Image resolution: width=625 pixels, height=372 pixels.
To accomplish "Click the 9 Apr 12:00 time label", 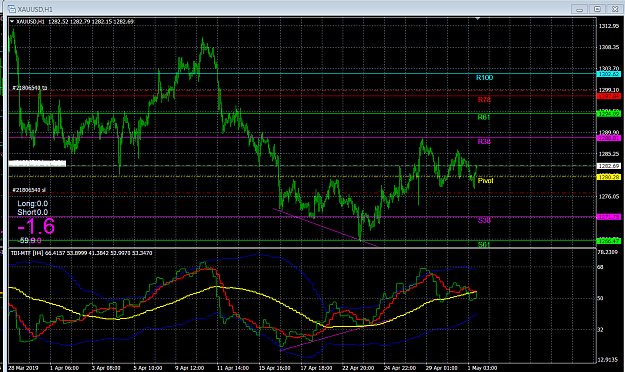I will tap(189, 368).
